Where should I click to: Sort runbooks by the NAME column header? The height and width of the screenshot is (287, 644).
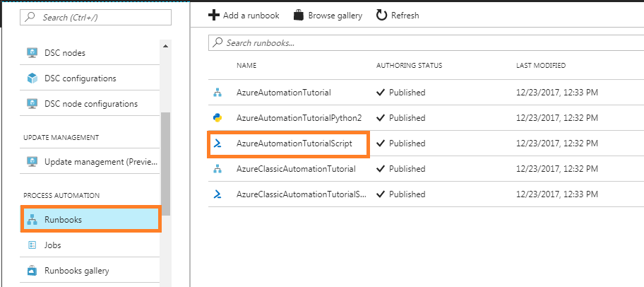pyautogui.click(x=246, y=66)
